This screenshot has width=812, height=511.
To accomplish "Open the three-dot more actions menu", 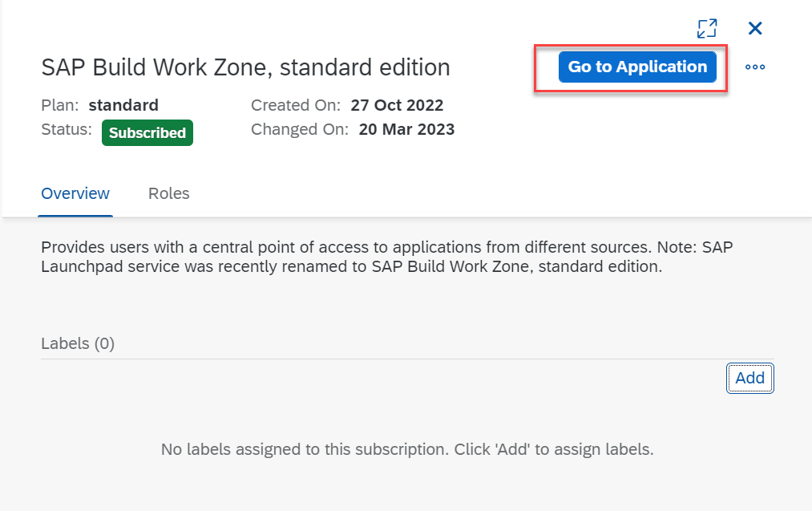I will pyautogui.click(x=754, y=67).
